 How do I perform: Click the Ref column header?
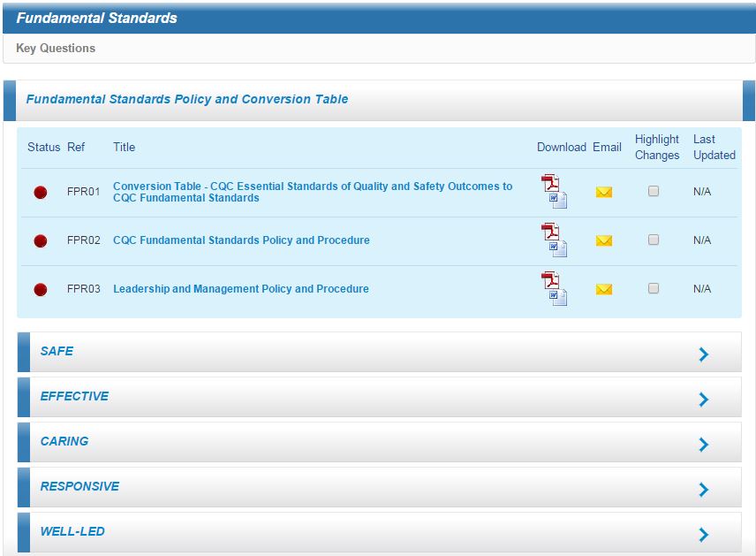[76, 148]
